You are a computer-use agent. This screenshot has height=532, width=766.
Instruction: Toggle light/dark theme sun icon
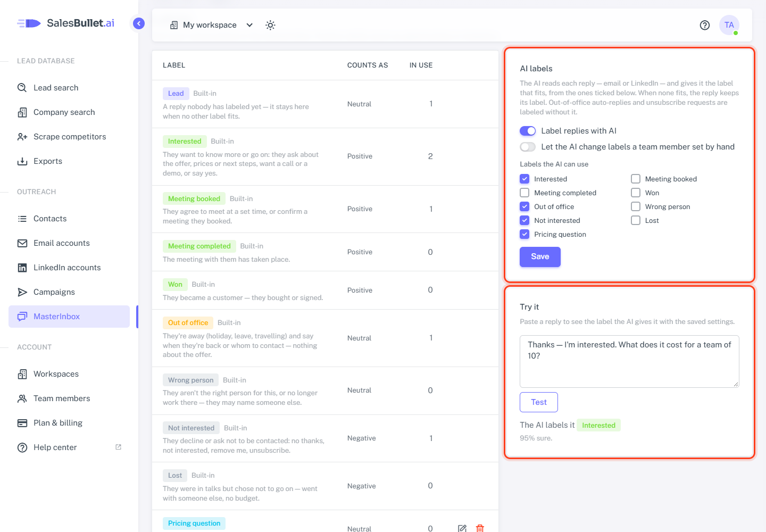coord(270,25)
